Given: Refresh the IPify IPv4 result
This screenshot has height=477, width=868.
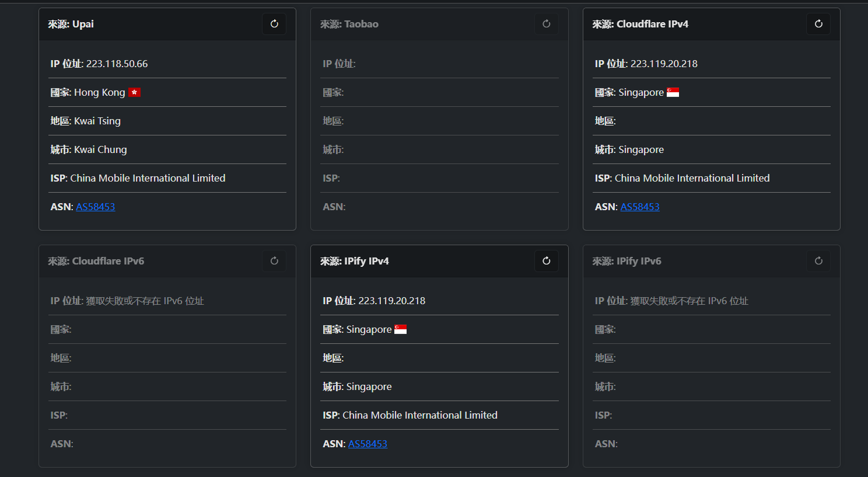Looking at the screenshot, I should coord(546,261).
